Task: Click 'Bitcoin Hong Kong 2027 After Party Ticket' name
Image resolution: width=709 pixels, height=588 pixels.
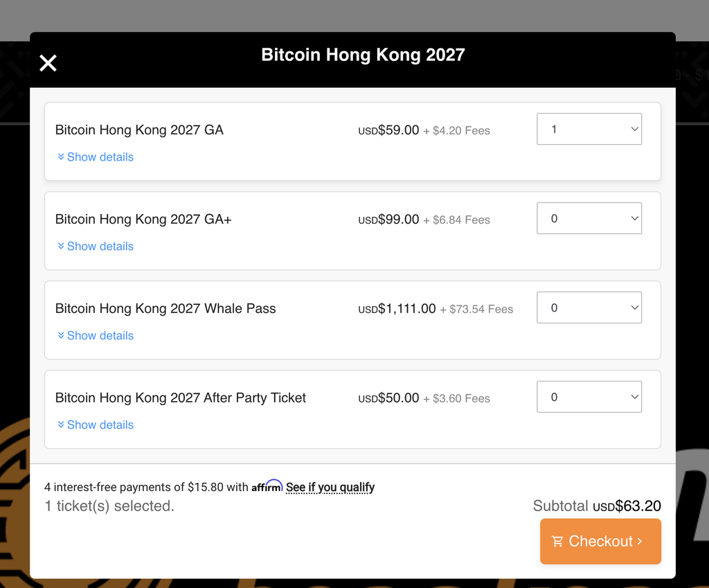Action: [x=181, y=398]
